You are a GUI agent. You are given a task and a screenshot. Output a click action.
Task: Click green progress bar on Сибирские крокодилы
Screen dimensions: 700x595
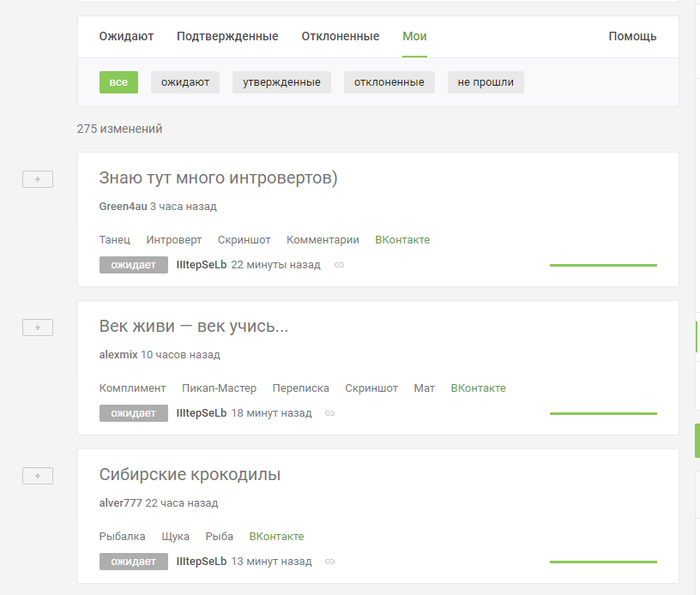tap(603, 562)
